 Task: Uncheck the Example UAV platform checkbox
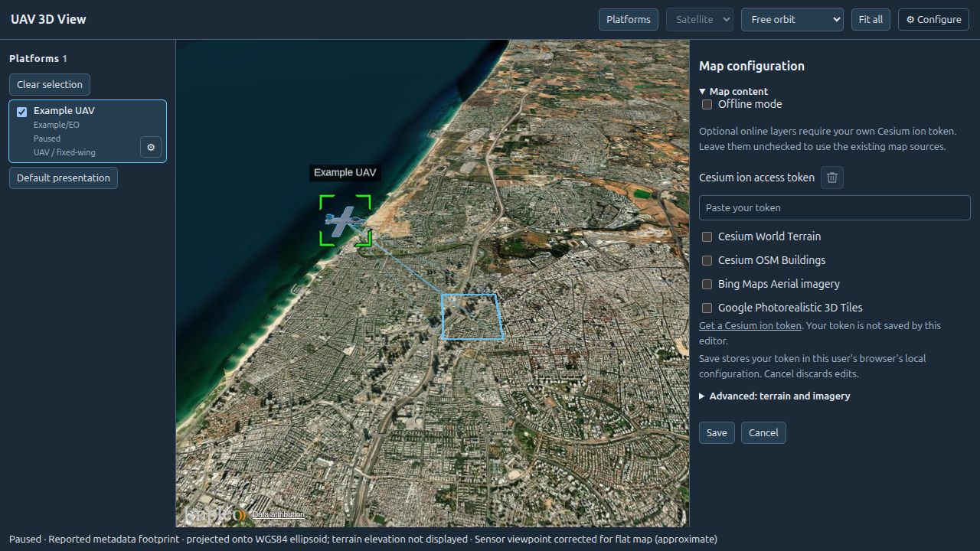point(22,112)
